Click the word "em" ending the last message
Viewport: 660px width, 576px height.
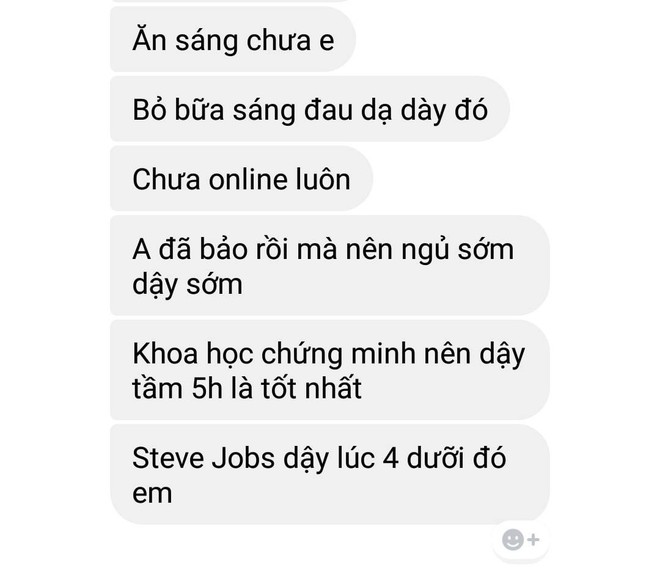pyautogui.click(x=152, y=493)
